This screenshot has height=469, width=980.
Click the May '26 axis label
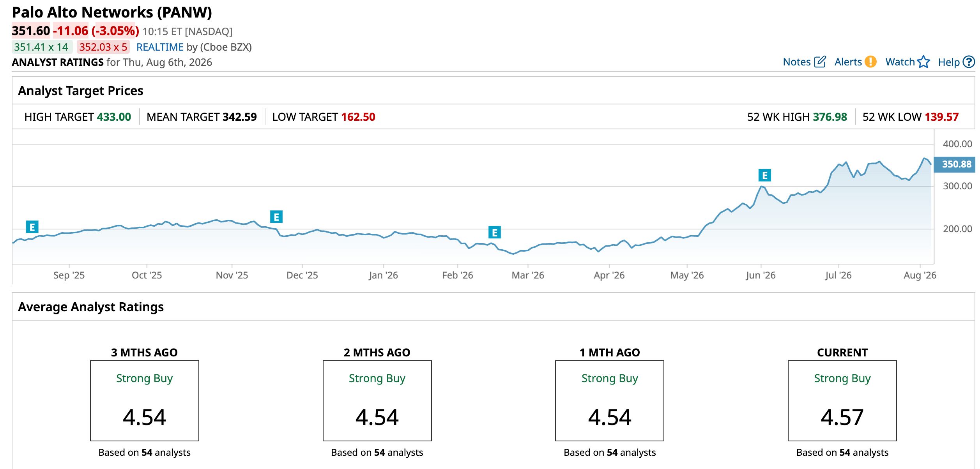[x=687, y=275]
